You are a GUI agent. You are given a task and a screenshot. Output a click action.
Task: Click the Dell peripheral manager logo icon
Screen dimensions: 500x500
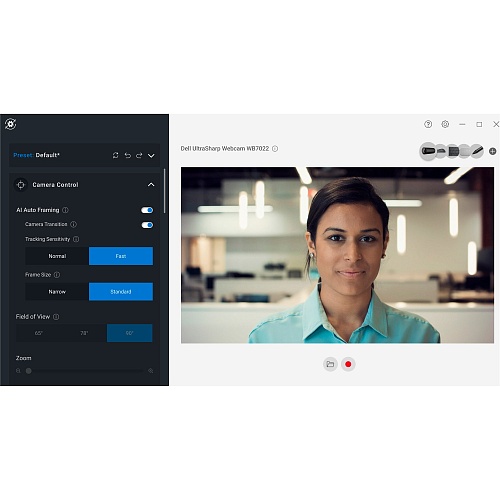click(10, 124)
